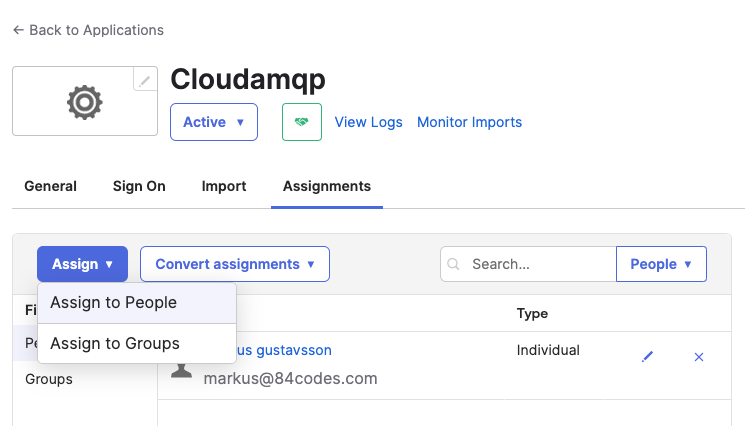
Task: Open the People search filter dropdown
Action: [x=661, y=264]
